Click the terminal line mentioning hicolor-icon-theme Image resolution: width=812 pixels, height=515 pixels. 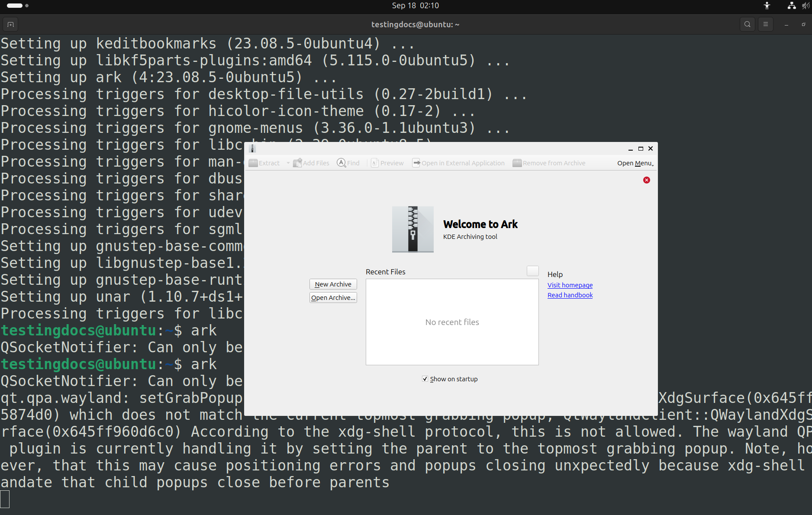coord(238,111)
